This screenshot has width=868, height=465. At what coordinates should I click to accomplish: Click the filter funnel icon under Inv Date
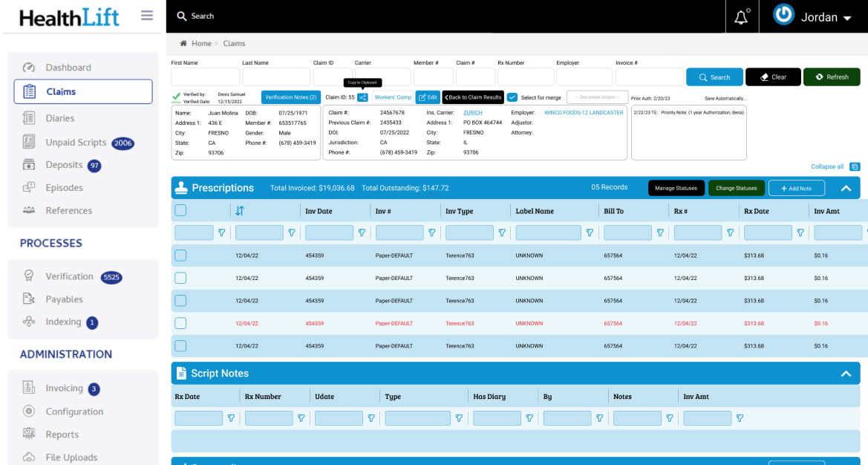pos(362,232)
